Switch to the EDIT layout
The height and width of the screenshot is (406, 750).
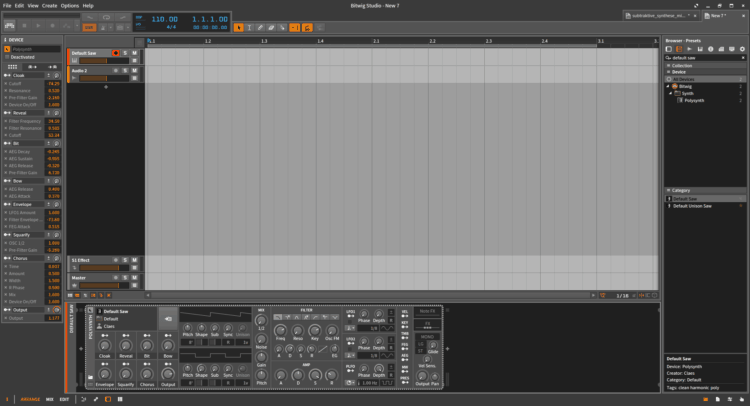pos(64,399)
